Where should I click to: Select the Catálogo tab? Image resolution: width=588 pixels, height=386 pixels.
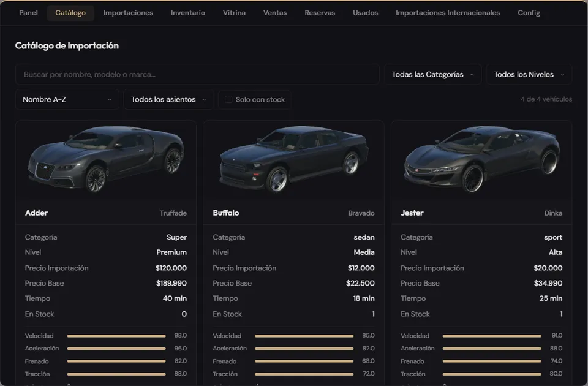coord(70,13)
